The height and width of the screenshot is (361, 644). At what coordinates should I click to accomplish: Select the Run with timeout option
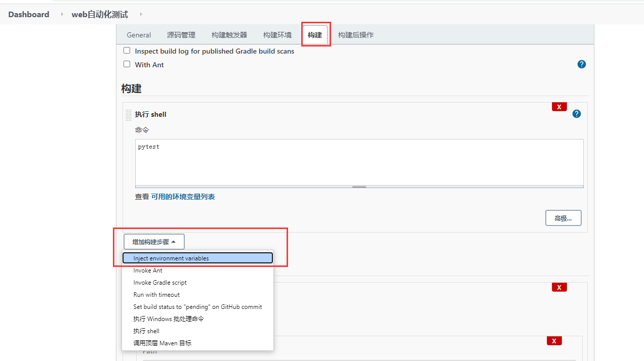[156, 294]
